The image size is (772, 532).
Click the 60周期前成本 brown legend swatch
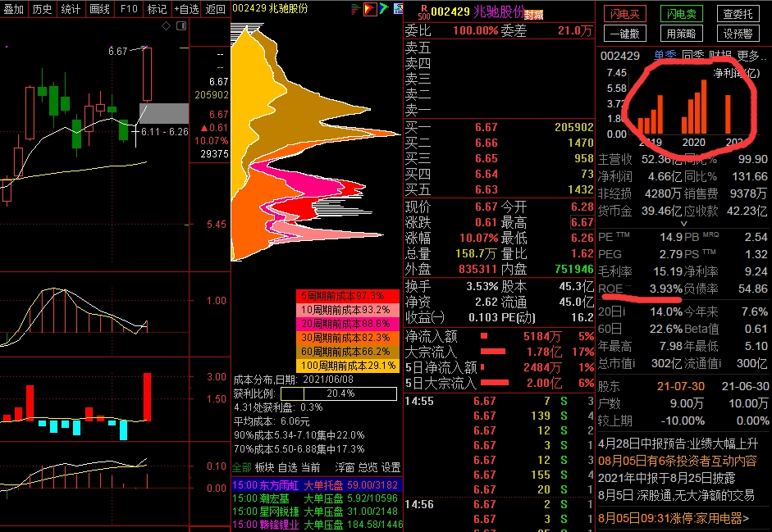point(348,352)
